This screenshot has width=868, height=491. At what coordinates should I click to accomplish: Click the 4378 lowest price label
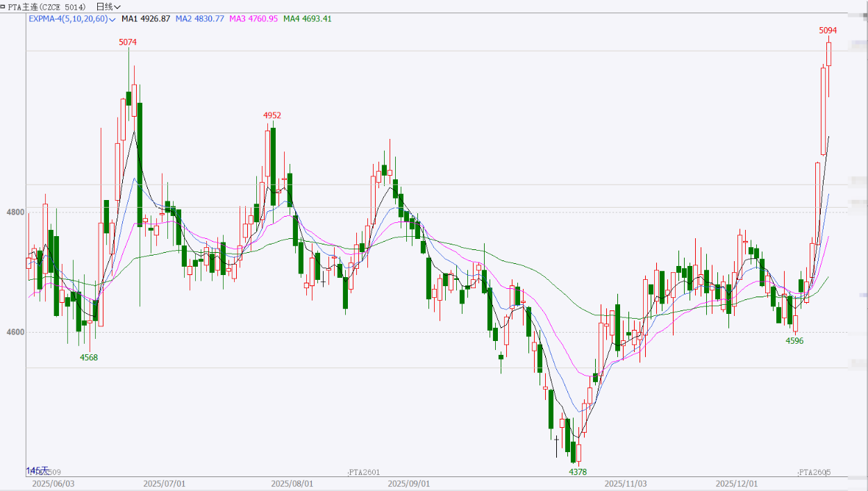[x=578, y=472]
